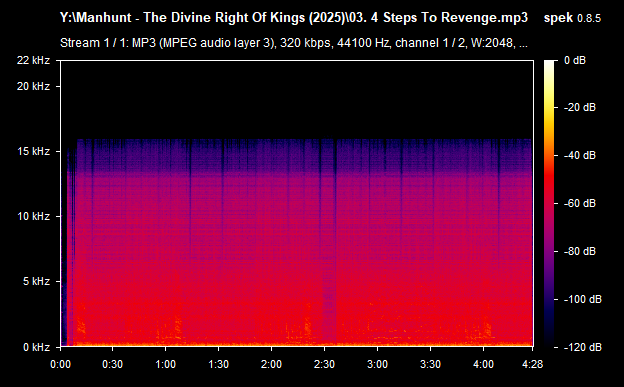Click the 2:30 time axis label
This screenshot has height=387, width=624.
click(x=324, y=364)
